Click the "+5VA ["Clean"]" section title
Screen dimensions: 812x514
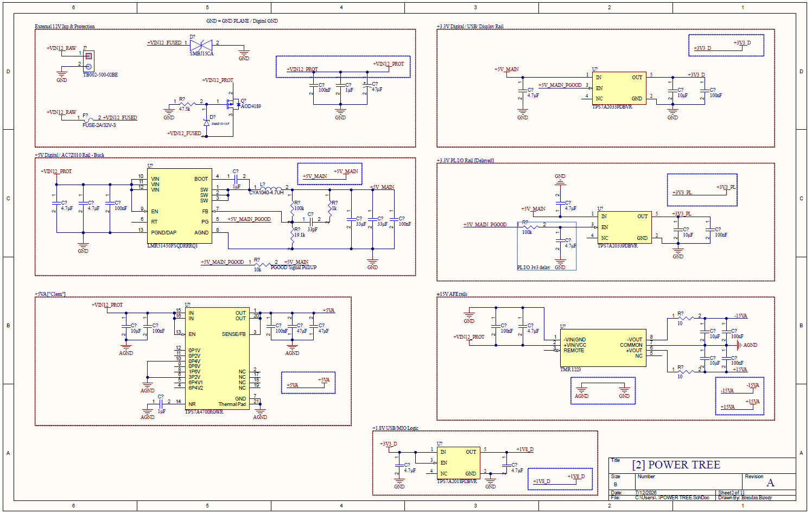[50, 294]
